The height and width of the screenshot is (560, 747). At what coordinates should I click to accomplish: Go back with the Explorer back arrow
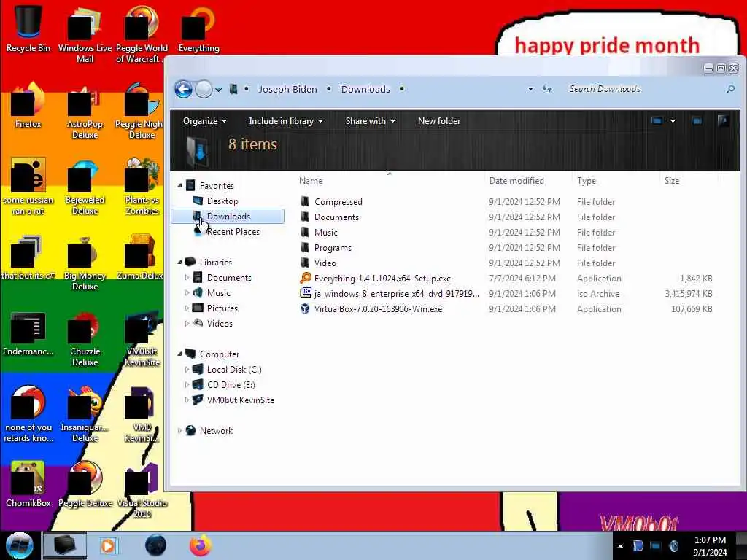(x=183, y=89)
